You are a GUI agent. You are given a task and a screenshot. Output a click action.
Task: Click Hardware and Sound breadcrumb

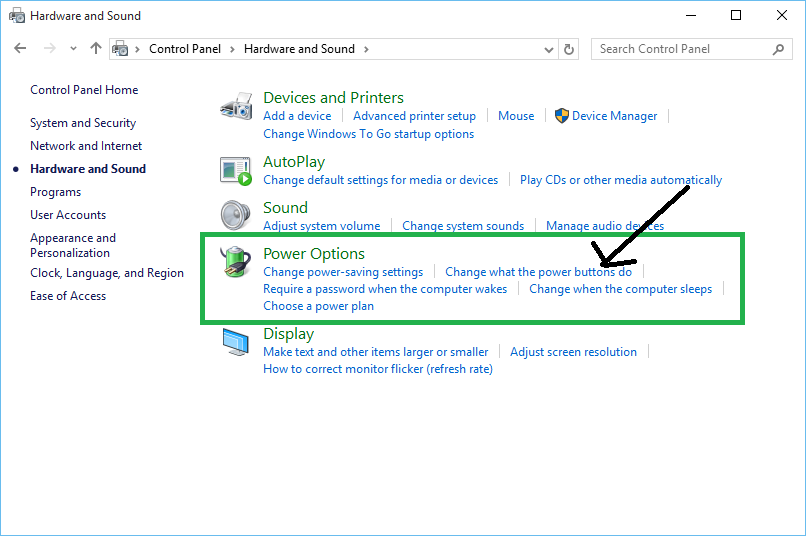coord(299,49)
